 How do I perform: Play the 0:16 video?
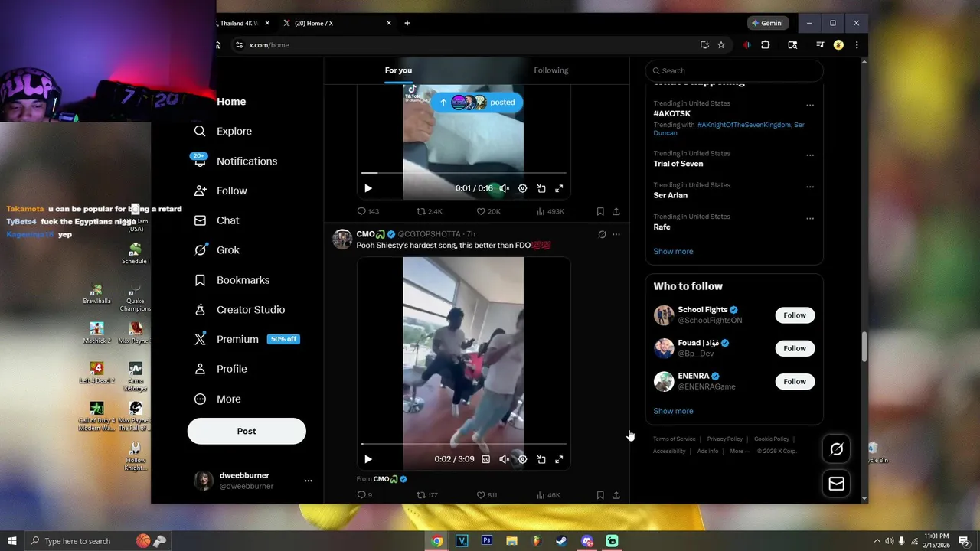[368, 188]
